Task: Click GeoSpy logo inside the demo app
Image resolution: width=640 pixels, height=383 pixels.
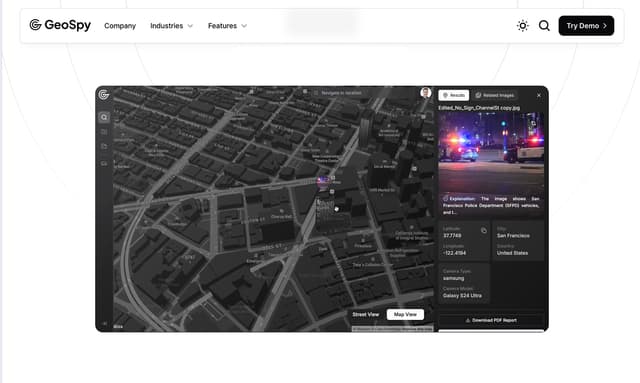Action: pos(104,95)
